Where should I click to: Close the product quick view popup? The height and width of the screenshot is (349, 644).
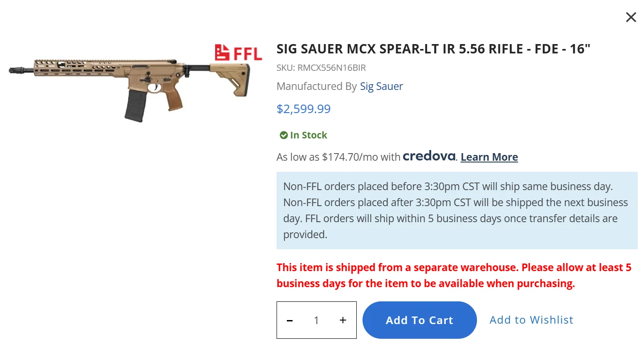pyautogui.click(x=631, y=17)
